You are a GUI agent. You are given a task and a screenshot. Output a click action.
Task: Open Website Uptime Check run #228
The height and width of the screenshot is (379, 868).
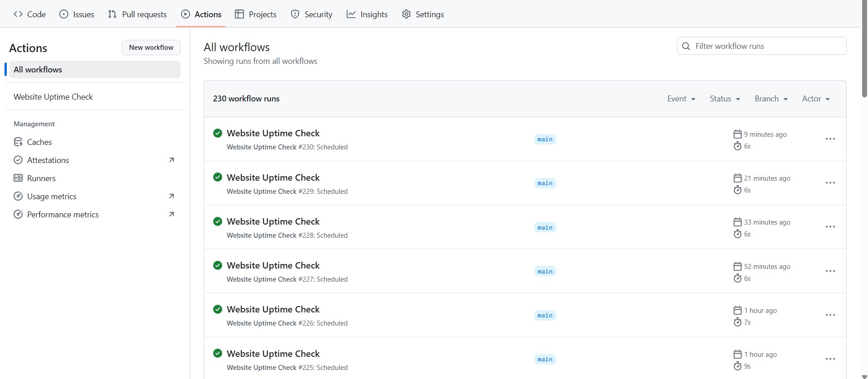(x=273, y=221)
